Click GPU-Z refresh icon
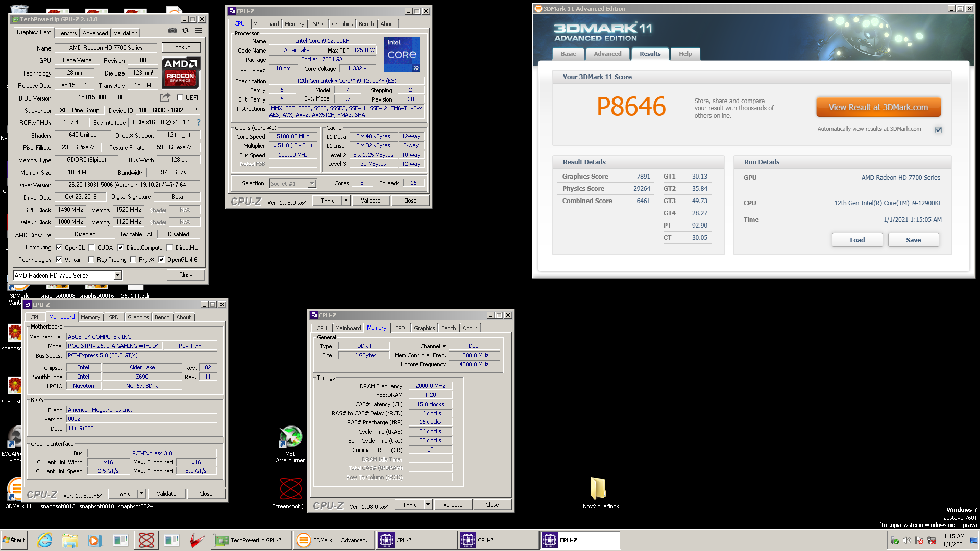 186,30
